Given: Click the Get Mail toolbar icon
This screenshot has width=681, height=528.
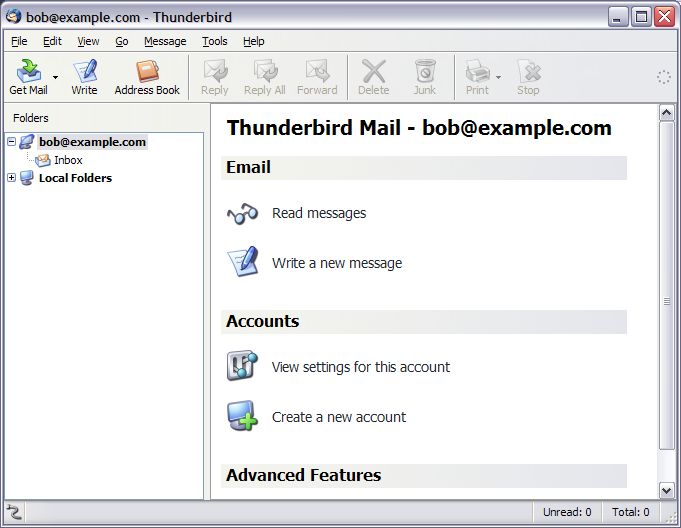Looking at the screenshot, I should pos(29,72).
